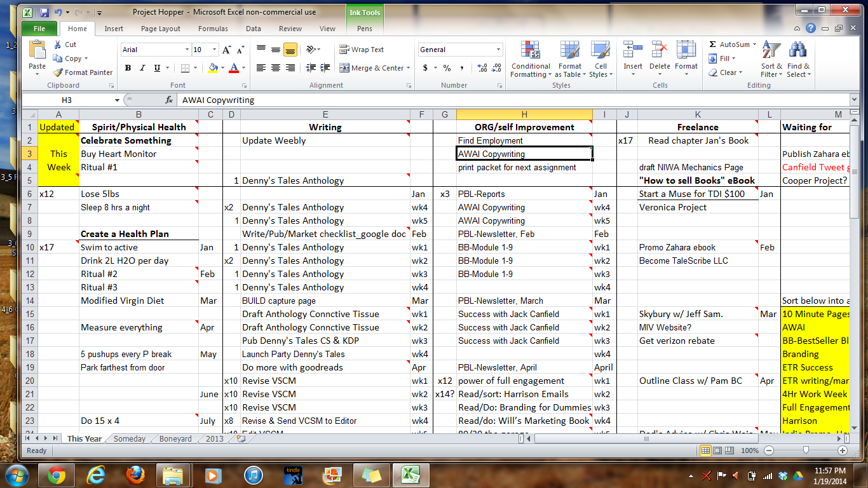Open the Data ribbon tab
This screenshot has height=488, width=868.
pos(254,29)
